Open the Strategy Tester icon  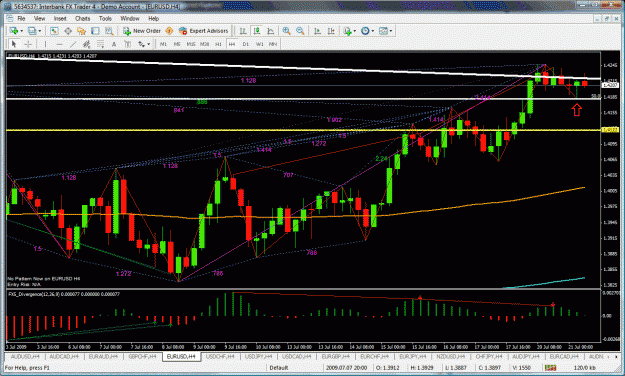tap(109, 31)
